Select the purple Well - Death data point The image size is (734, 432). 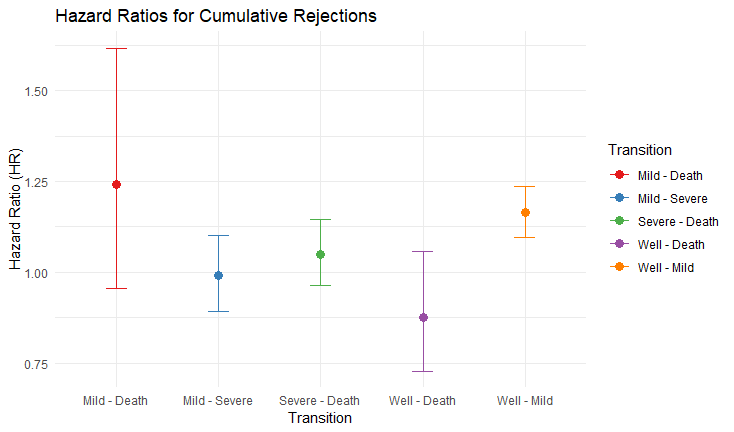423,317
